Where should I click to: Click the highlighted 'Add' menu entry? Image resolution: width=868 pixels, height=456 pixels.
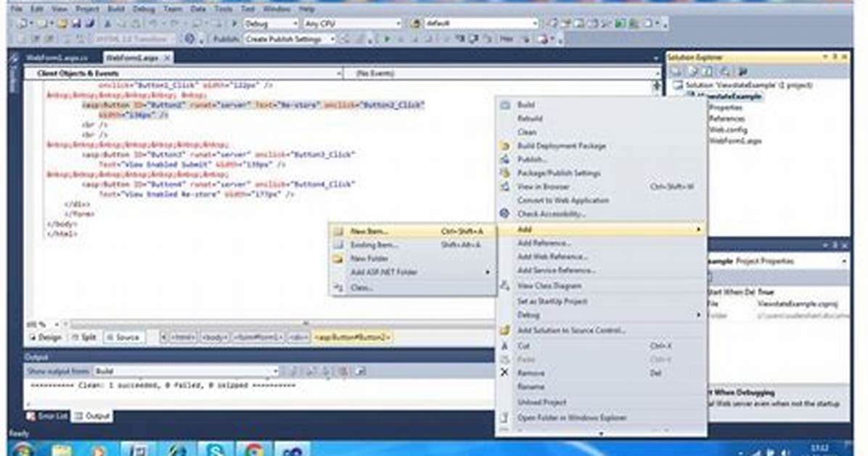(x=601, y=229)
